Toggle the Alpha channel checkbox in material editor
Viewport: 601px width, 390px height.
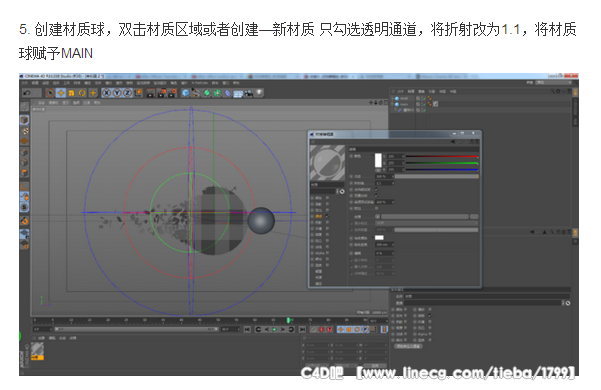tap(327, 253)
